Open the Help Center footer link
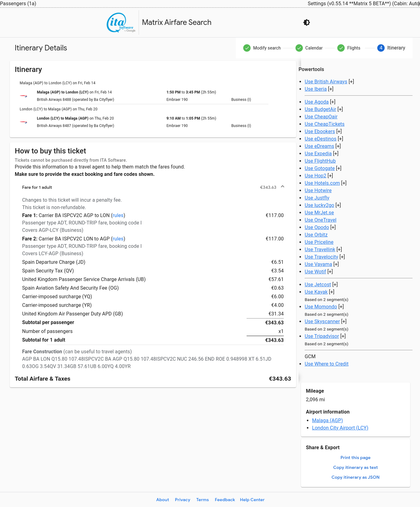Viewport: 420px width, 507px height. click(252, 500)
